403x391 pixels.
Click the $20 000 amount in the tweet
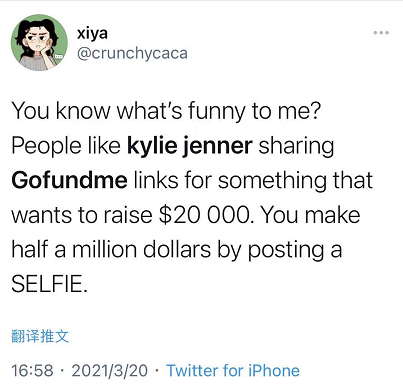205,215
